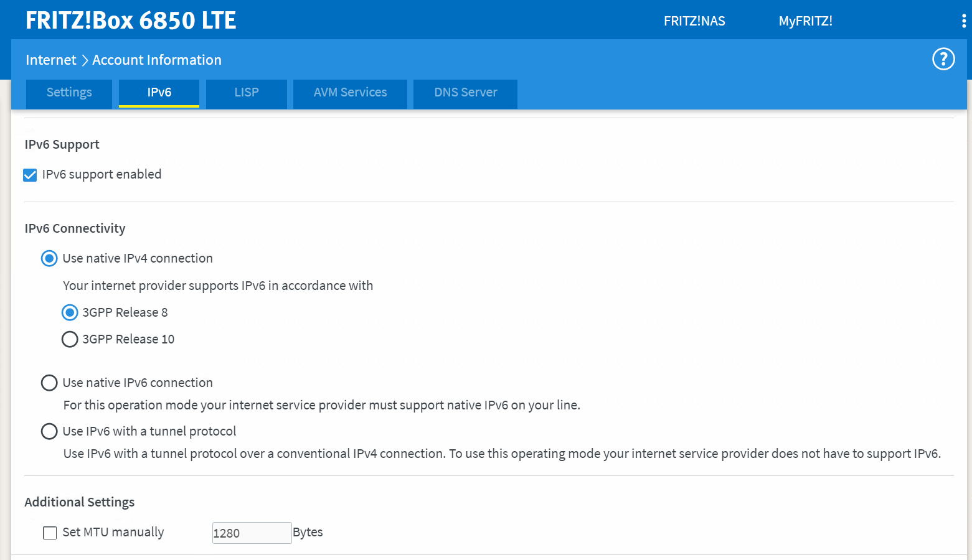This screenshot has width=972, height=560.
Task: Switch to the Settings tab
Action: click(69, 93)
